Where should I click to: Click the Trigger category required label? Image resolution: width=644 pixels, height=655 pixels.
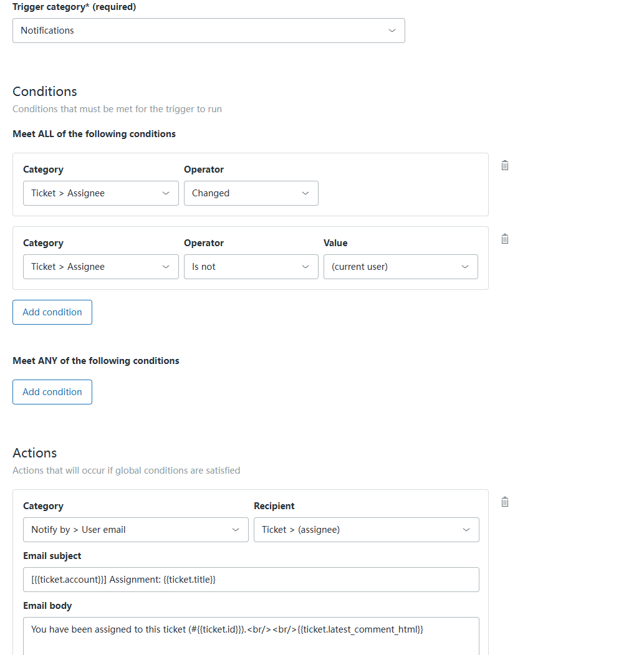pyautogui.click(x=74, y=7)
